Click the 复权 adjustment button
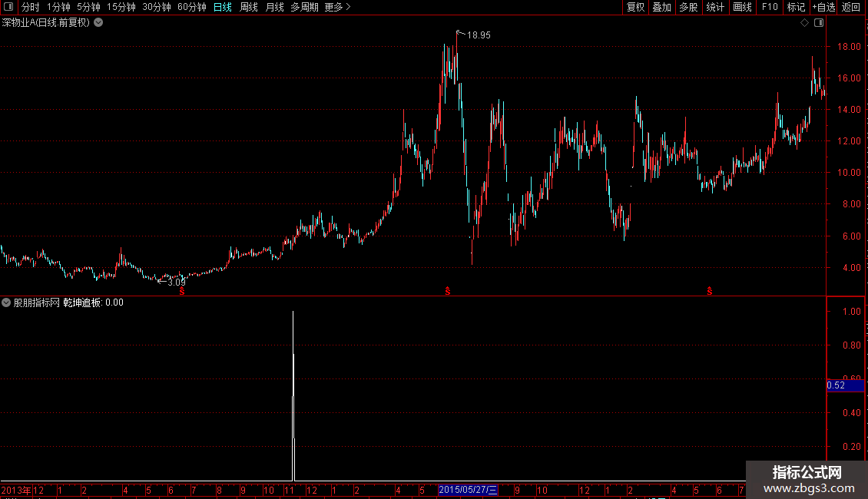The height and width of the screenshot is (499, 868). coord(635,7)
